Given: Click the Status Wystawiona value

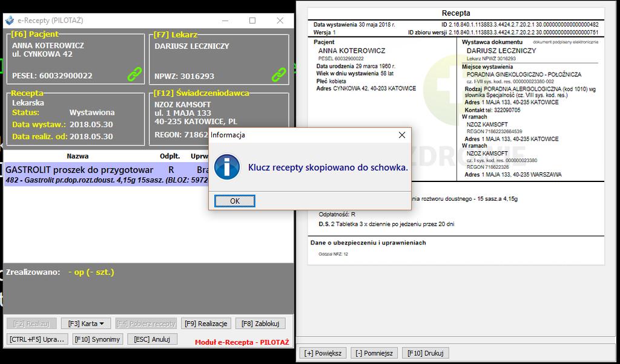Looking at the screenshot, I should click(92, 112).
